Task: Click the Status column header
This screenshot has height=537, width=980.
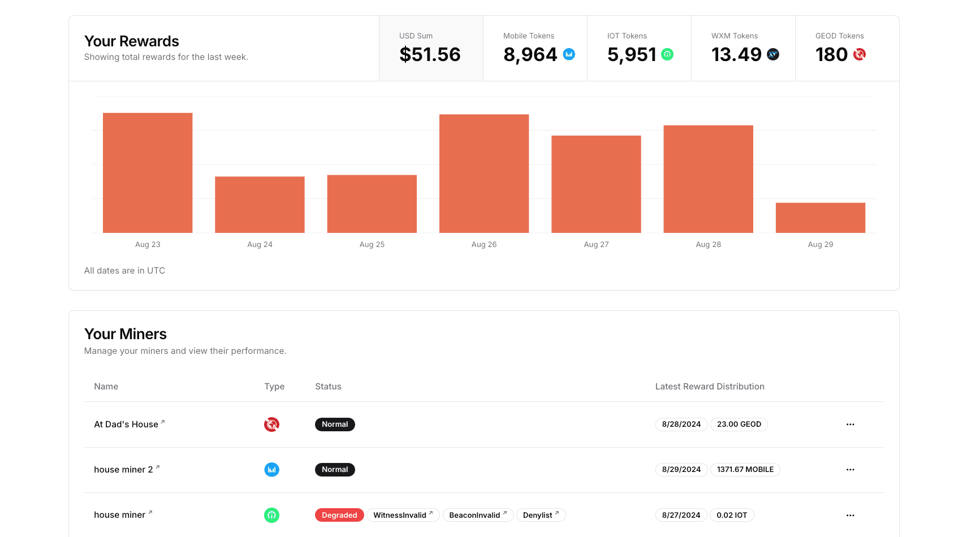Action: point(328,387)
